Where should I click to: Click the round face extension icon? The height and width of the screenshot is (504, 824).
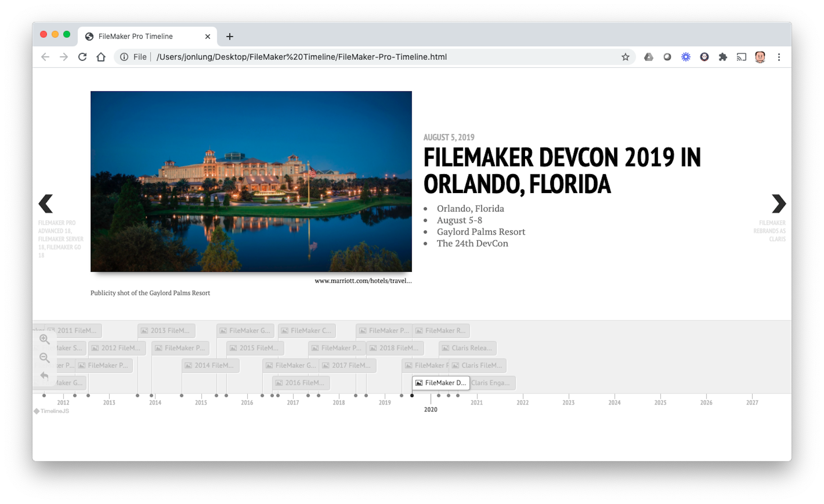click(x=704, y=57)
